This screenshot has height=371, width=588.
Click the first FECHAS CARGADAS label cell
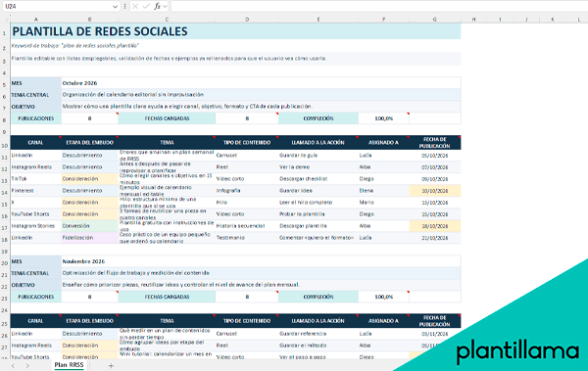[x=167, y=118]
